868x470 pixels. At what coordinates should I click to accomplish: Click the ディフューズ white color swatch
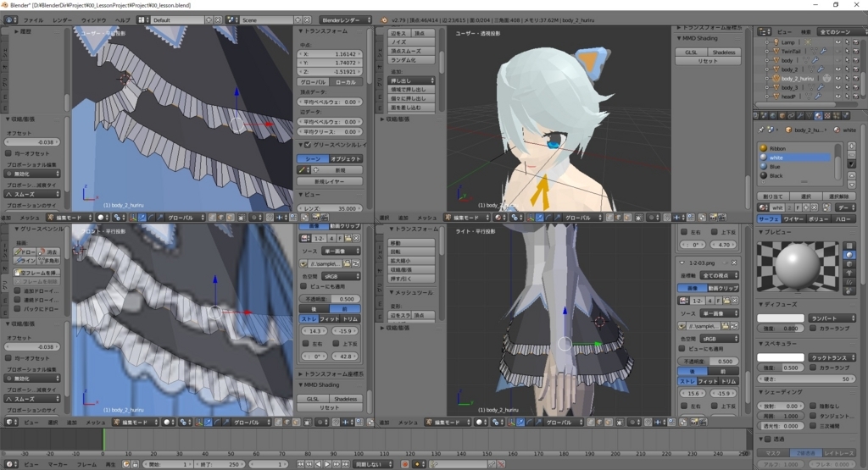click(x=781, y=318)
